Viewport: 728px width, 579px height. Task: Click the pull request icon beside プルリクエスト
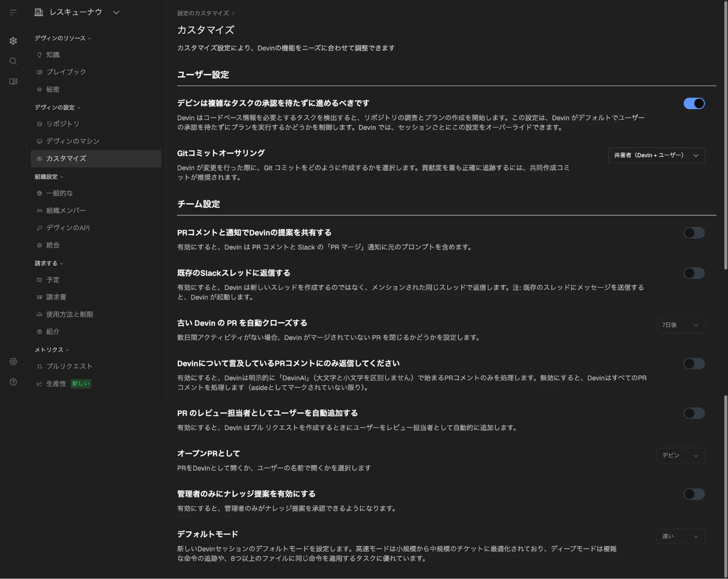click(x=40, y=366)
